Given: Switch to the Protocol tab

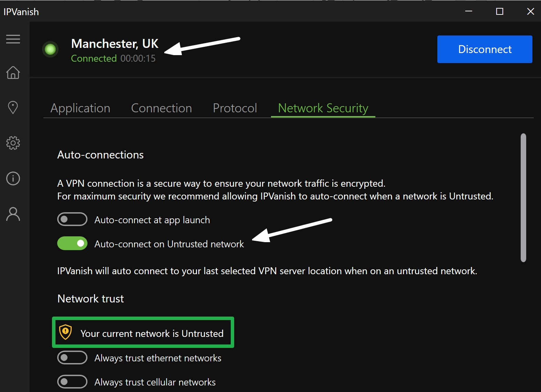Looking at the screenshot, I should [235, 108].
